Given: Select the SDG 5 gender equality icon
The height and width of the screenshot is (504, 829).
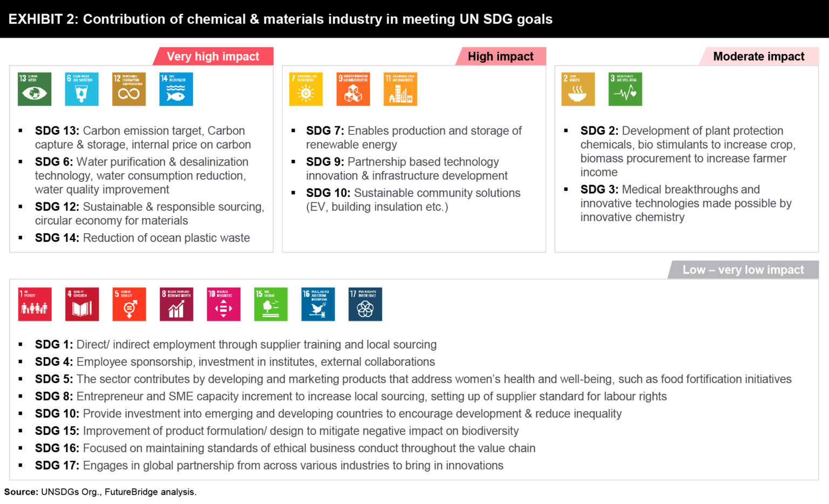Looking at the screenshot, I should [x=129, y=304].
